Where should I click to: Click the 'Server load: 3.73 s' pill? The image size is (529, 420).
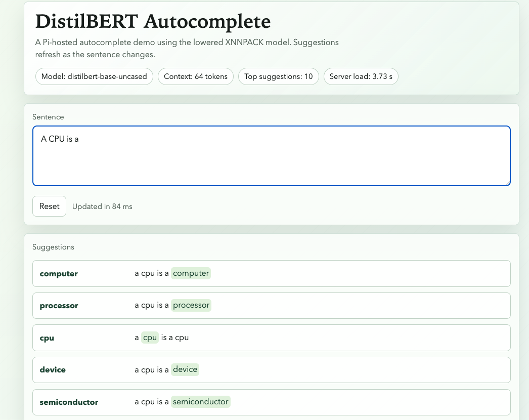point(361,76)
